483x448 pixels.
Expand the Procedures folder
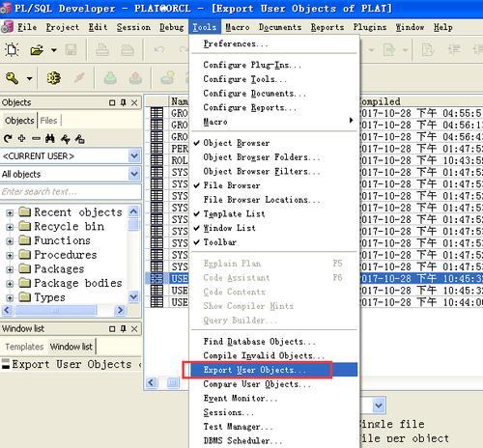[x=10, y=255]
